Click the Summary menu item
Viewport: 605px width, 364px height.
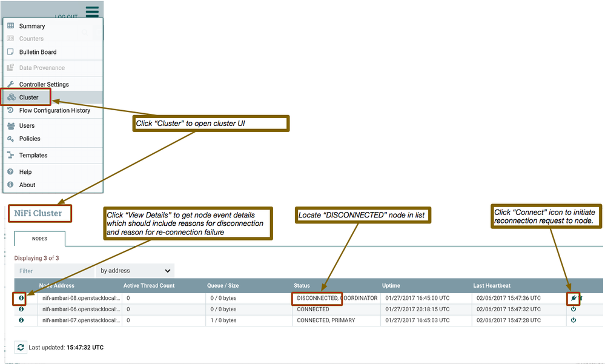32,26
